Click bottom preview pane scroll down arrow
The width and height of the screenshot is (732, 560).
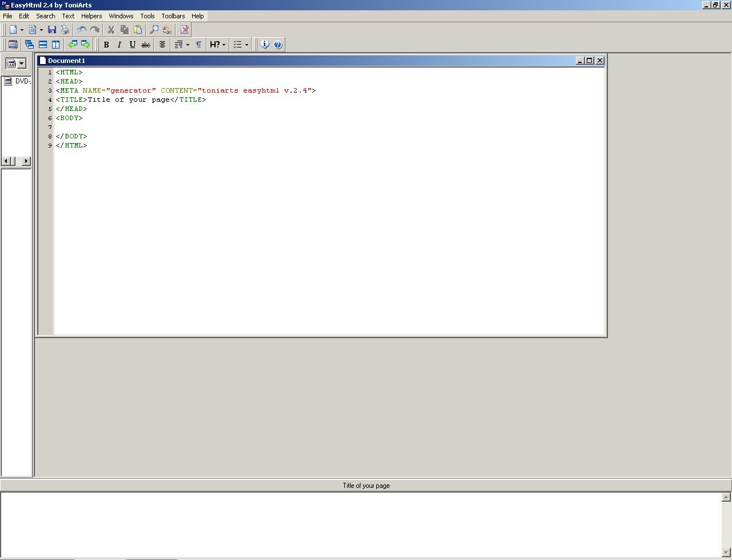click(727, 551)
